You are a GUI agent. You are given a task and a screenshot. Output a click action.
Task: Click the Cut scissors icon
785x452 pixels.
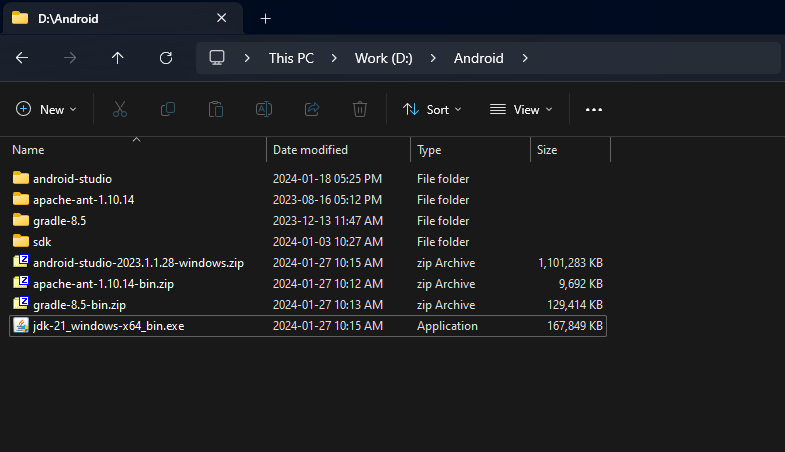[x=120, y=109]
